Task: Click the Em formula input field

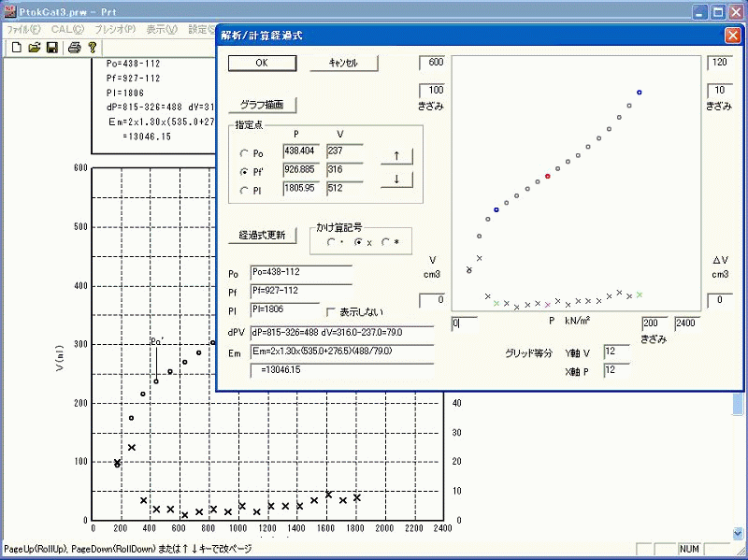Action: point(341,352)
